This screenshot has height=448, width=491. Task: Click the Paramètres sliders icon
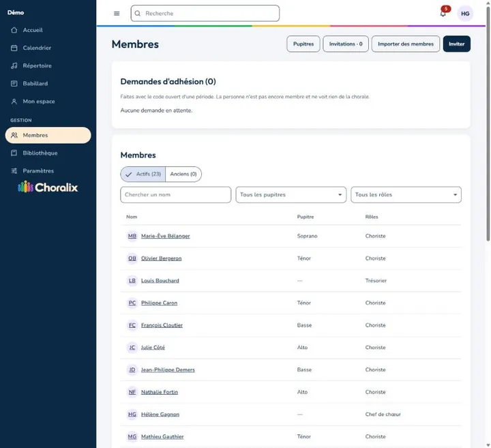[14, 171]
